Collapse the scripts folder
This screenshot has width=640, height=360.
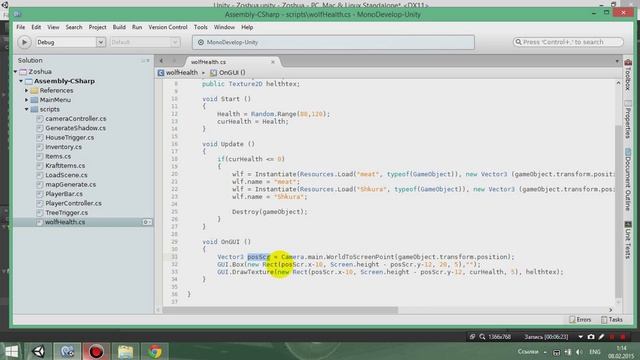click(x=27, y=109)
